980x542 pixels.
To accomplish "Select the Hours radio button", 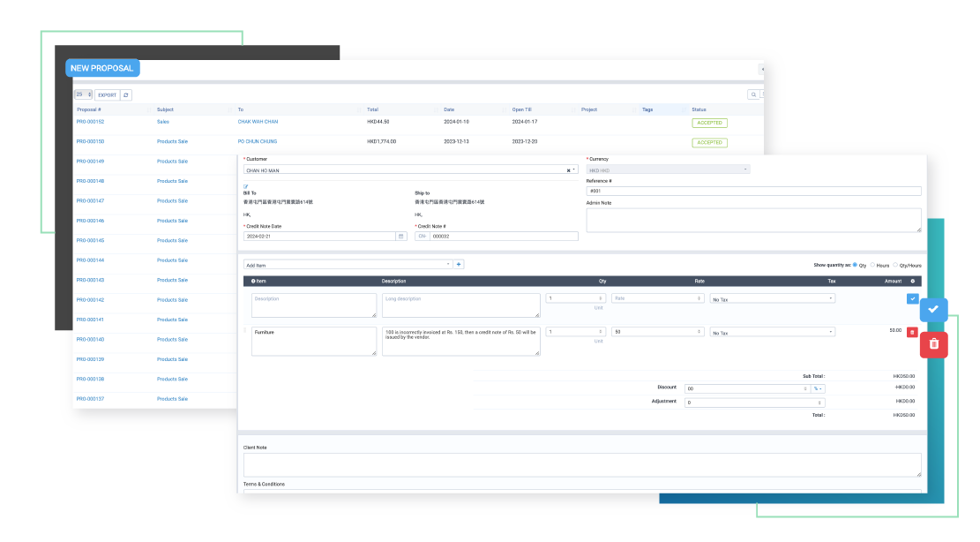I will pos(872,265).
